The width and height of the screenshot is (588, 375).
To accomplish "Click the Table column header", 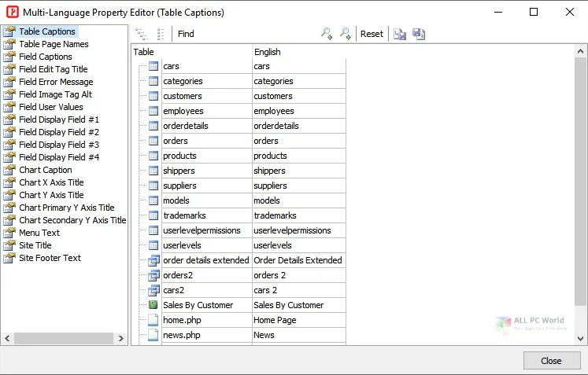I will coord(191,52).
